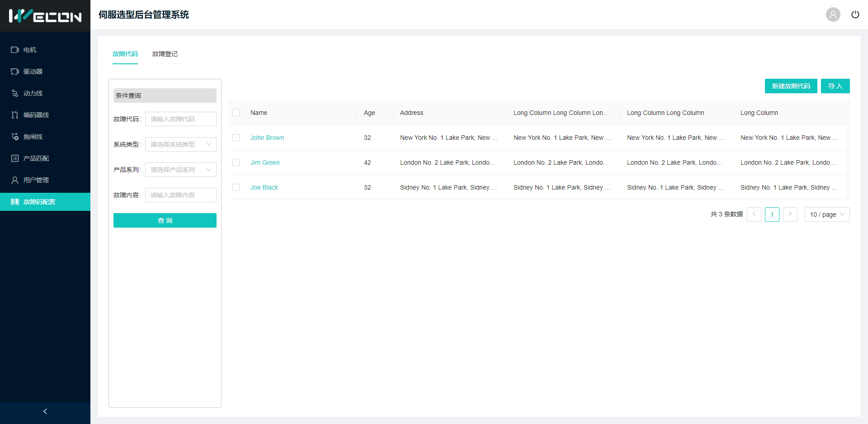Check the John Brown row checkbox

[236, 138]
